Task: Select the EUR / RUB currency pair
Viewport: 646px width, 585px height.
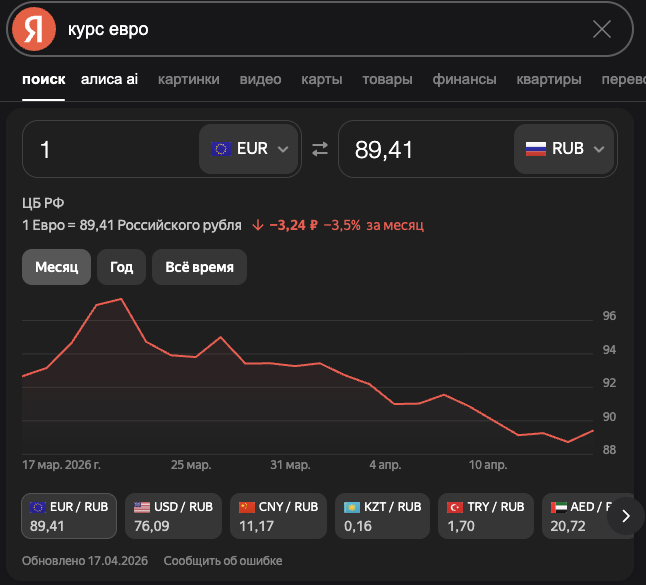Action: [66, 516]
